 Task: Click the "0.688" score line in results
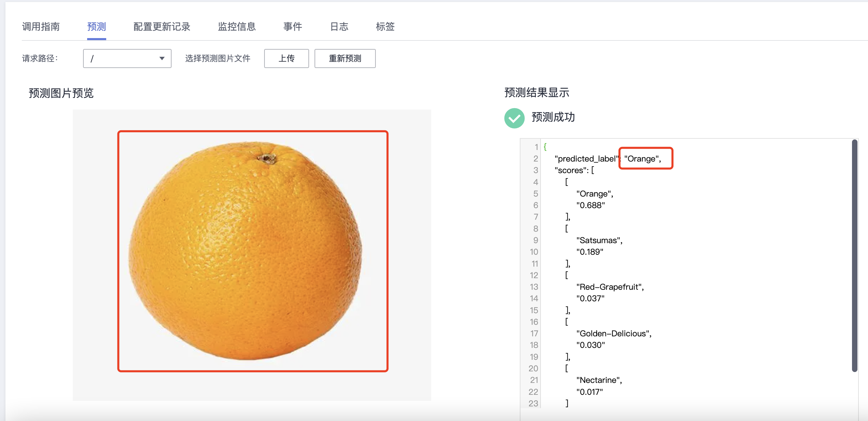pyautogui.click(x=590, y=205)
